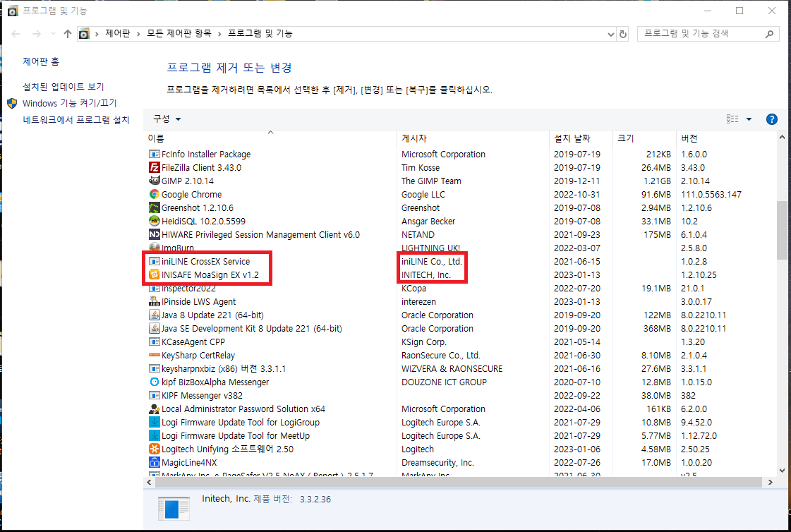
Task: Click the scroll right arrow of list
Action: [x=771, y=482]
